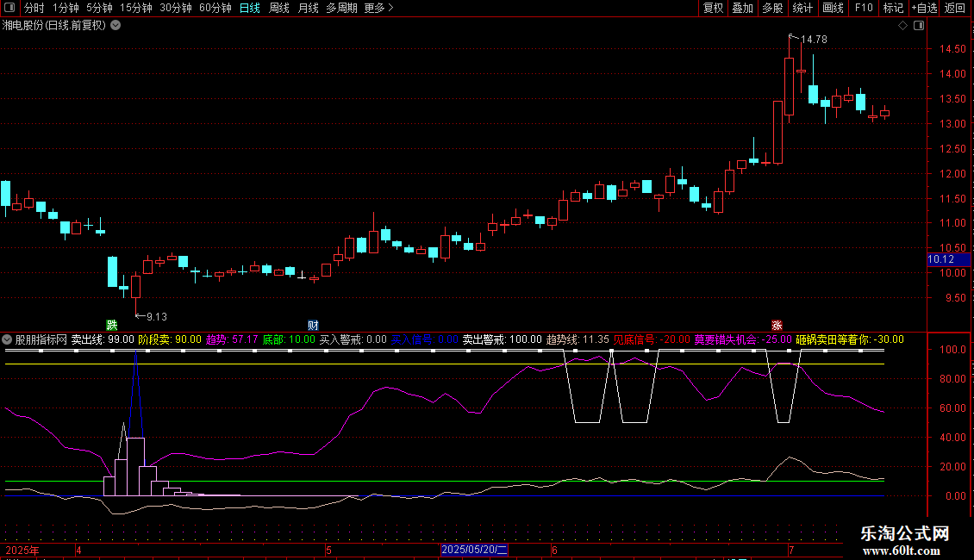Viewport: 974px width, 560px height.
Task: Select the 30分钟 period tab
Action: (x=176, y=8)
